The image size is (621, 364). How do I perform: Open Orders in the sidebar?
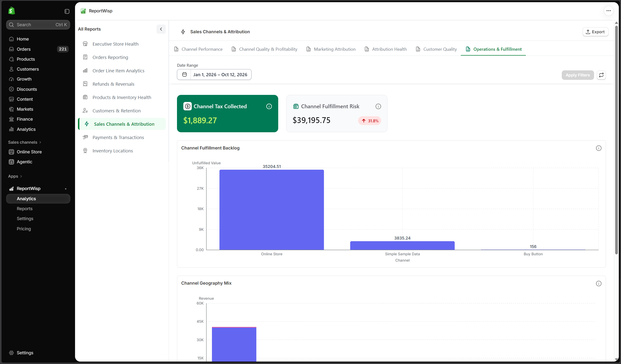(x=38, y=49)
